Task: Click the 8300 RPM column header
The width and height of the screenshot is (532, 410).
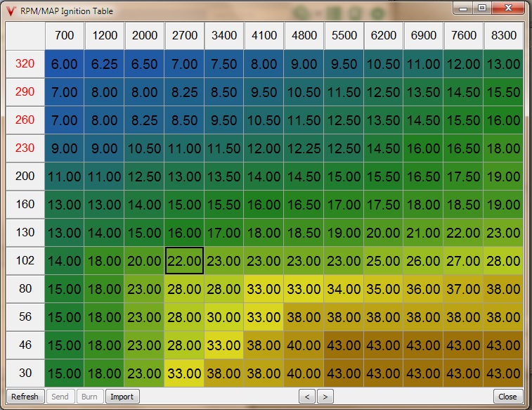Action: (x=504, y=36)
